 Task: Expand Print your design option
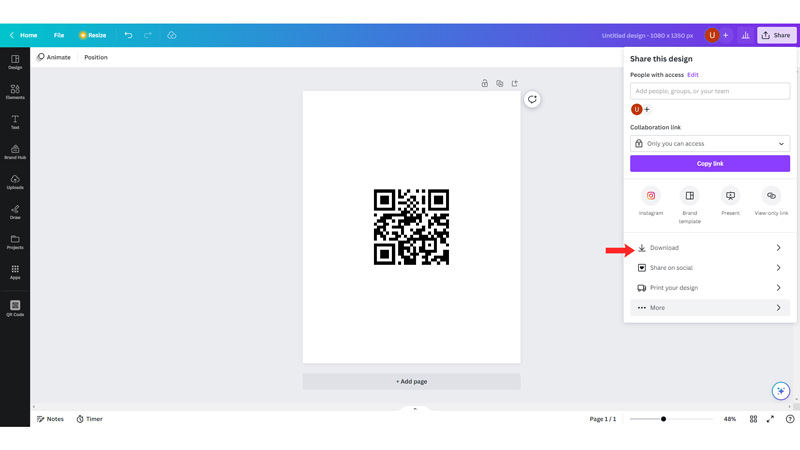point(710,288)
